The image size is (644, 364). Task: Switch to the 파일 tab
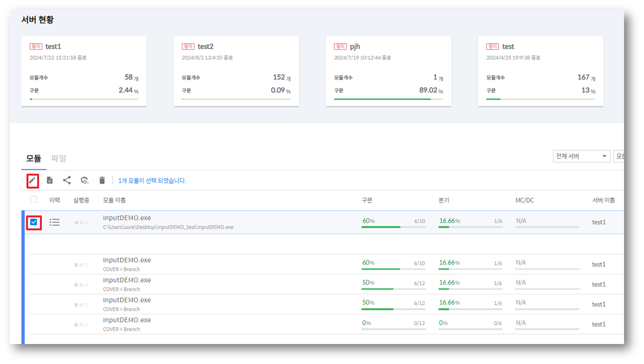58,158
